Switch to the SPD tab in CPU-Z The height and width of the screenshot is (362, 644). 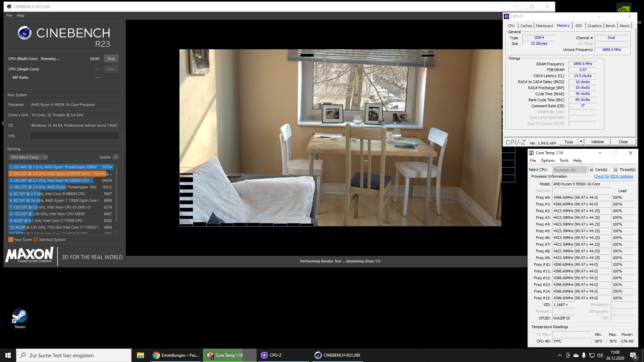578,26
